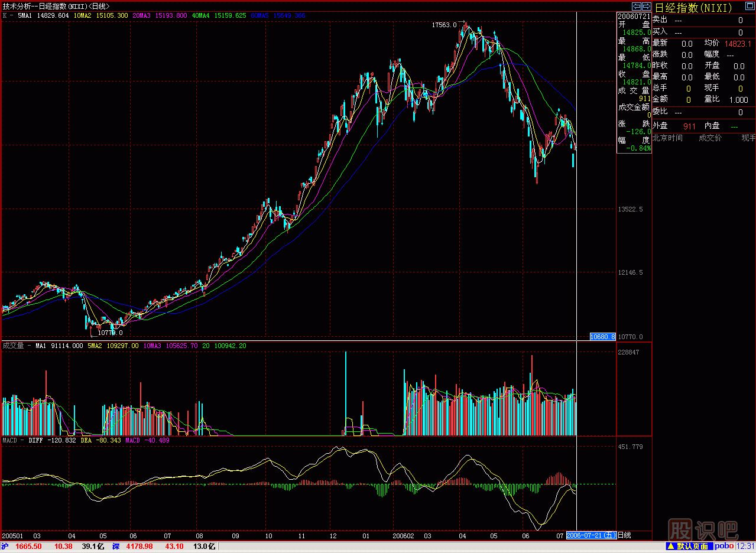Click the 日线 period label on time axis

pyautogui.click(x=624, y=535)
